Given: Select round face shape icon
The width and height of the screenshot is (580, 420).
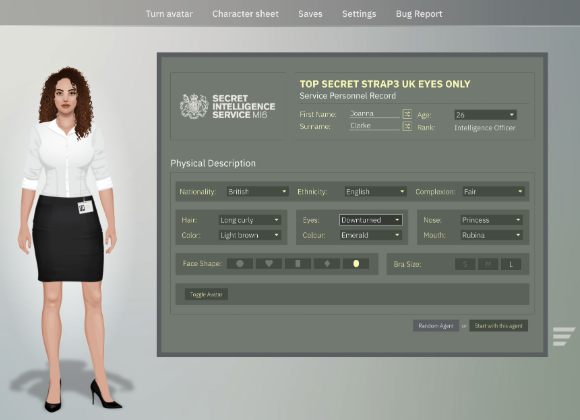Looking at the screenshot, I should pos(240,263).
